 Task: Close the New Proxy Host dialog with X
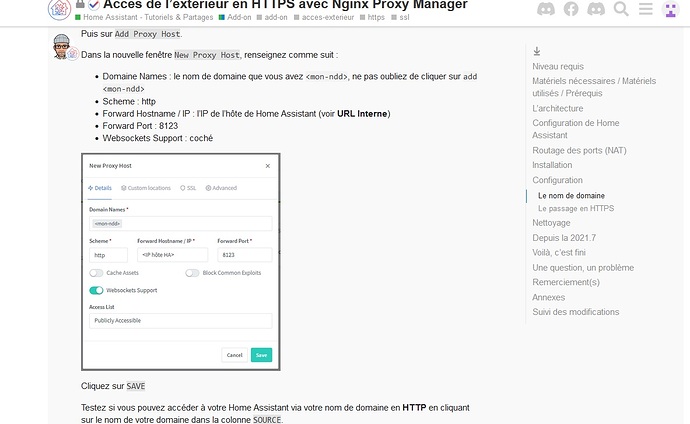coord(268,166)
